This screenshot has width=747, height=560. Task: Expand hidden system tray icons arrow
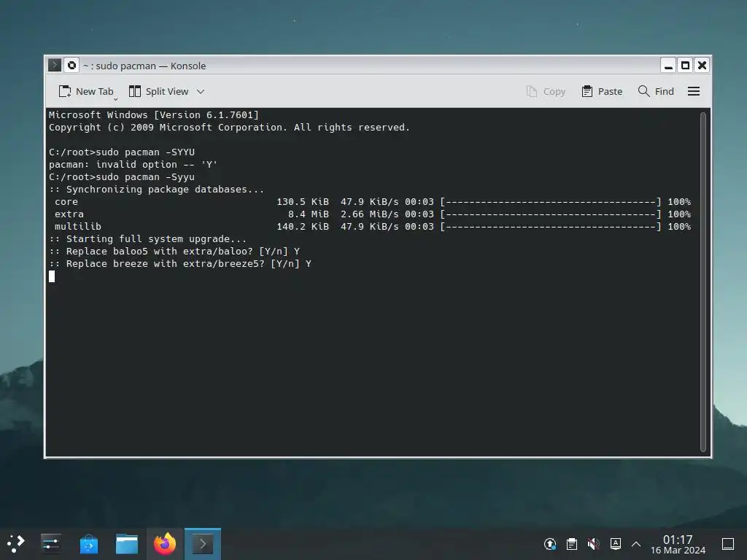coord(636,544)
